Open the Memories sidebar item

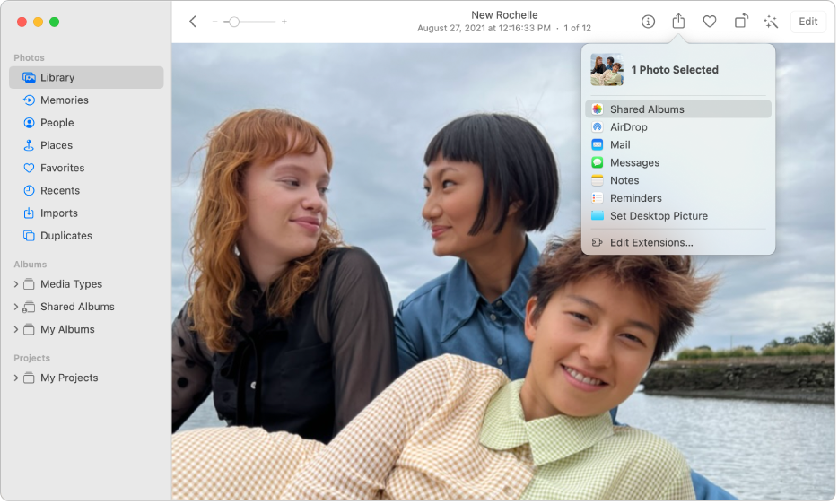click(64, 100)
